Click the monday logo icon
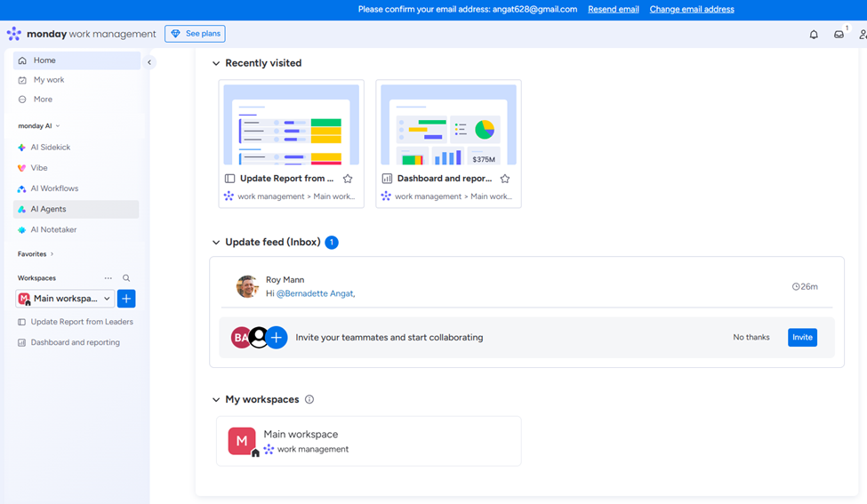 14,34
